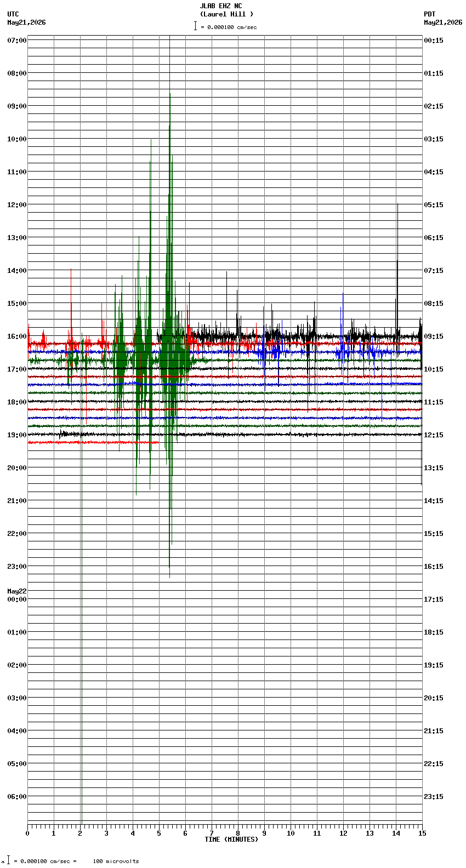This screenshot has height=868, width=466.
Task: Click the 01:15 PDT time label
Action: pyautogui.click(x=434, y=73)
